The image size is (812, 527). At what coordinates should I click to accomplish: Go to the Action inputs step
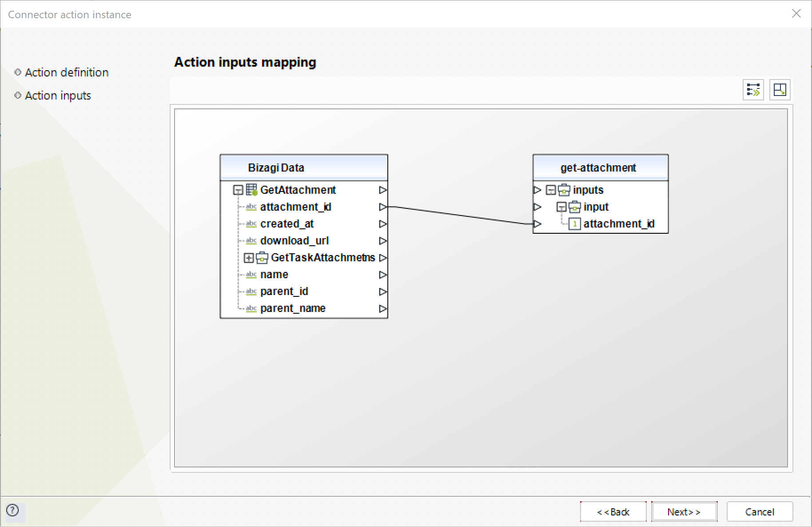[58, 96]
